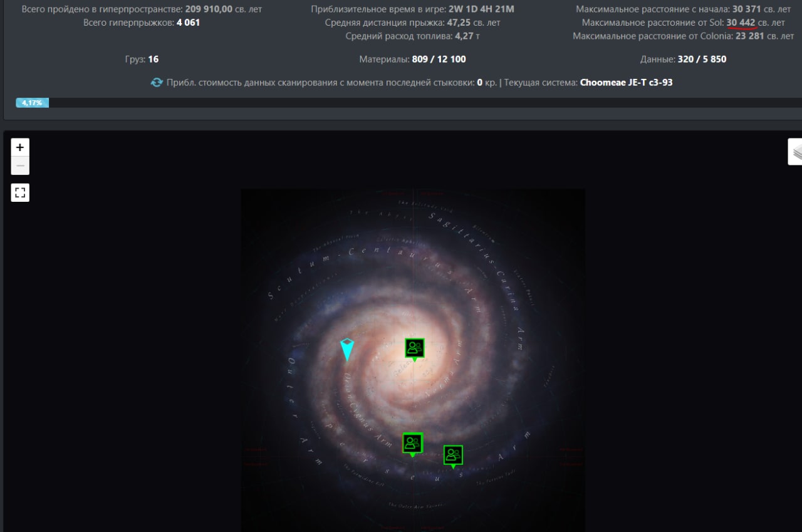The width and height of the screenshot is (802, 532).
Task: Open the map layers control
Action: click(x=796, y=152)
